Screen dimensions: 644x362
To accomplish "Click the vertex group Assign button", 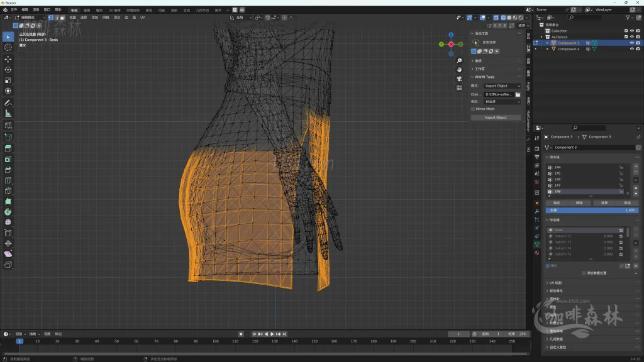I will [x=557, y=203].
